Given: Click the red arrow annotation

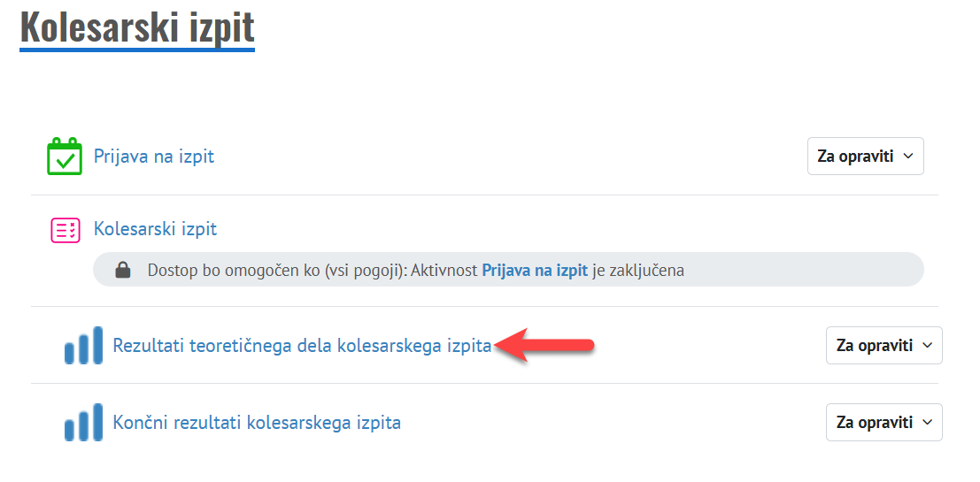Looking at the screenshot, I should [x=544, y=345].
